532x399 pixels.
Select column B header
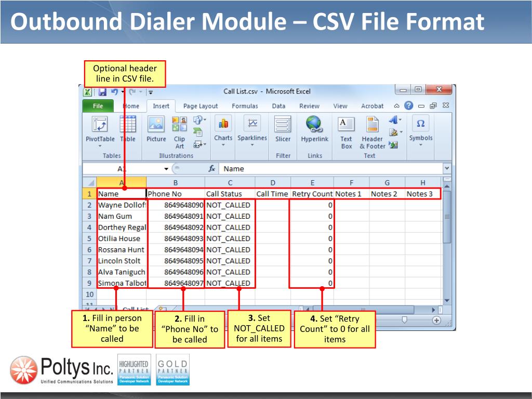click(176, 182)
